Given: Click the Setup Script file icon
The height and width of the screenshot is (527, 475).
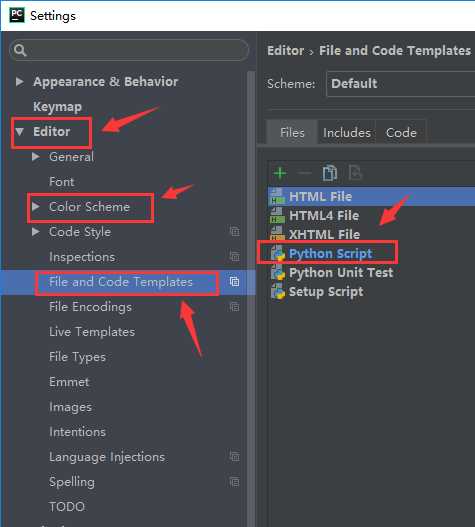Looking at the screenshot, I should pos(278,291).
